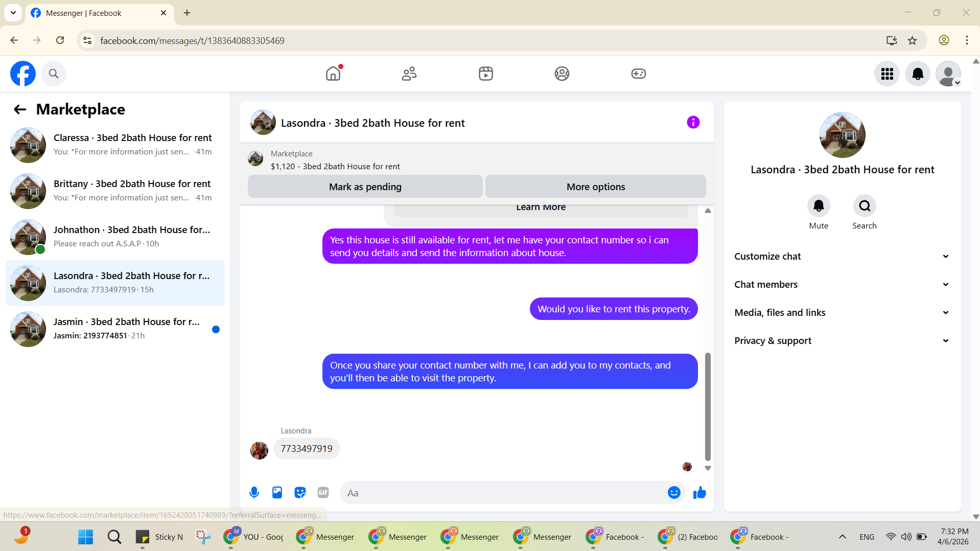Open Chrome three-dot menu
The width and height of the screenshot is (980, 551).
click(967, 40)
